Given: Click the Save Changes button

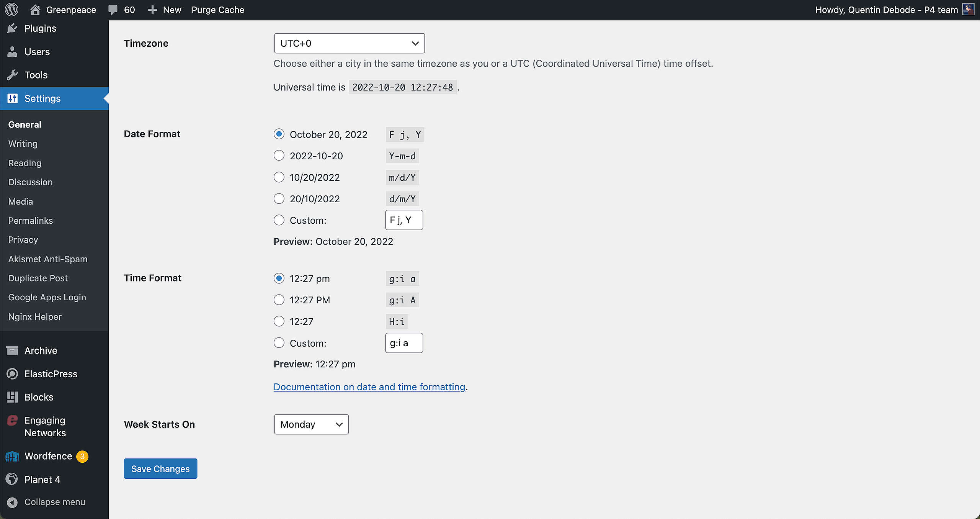Looking at the screenshot, I should (x=160, y=468).
